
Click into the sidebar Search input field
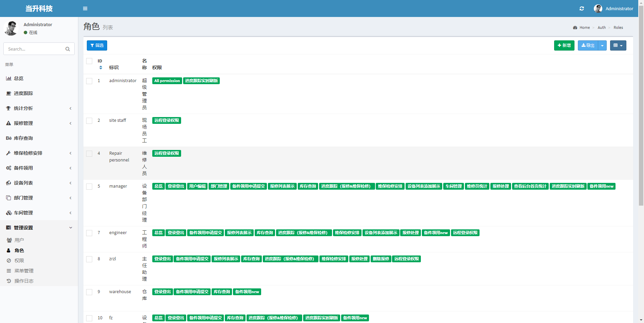click(34, 49)
